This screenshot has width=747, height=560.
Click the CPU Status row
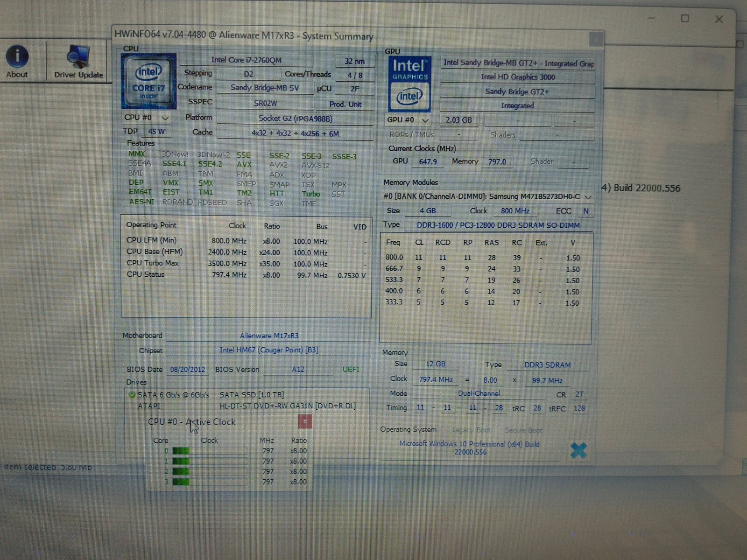click(246, 275)
